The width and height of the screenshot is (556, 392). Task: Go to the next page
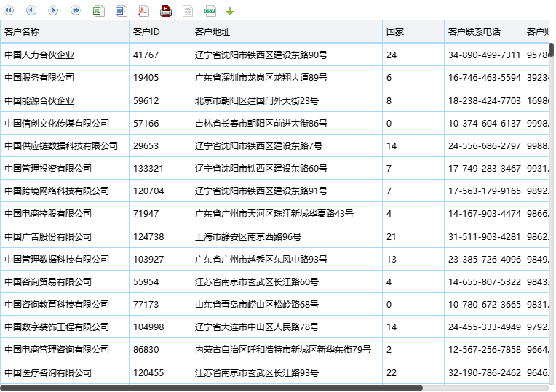click(x=53, y=11)
